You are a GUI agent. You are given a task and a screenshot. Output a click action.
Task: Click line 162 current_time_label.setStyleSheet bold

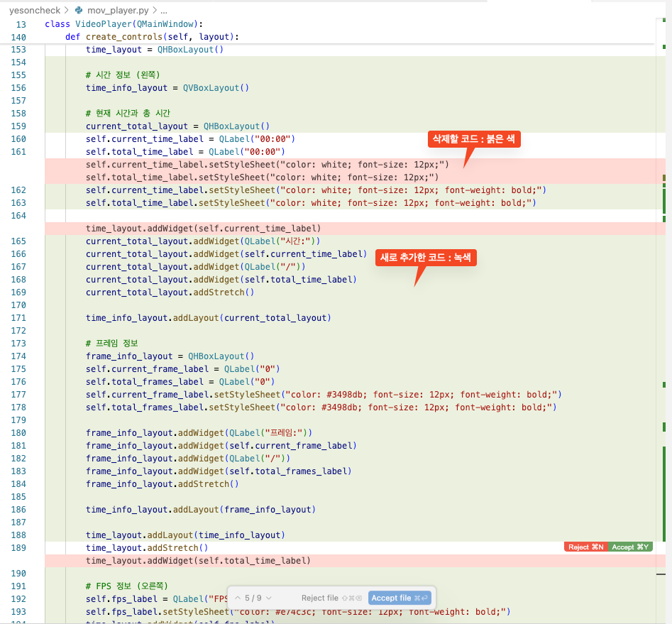[316, 190]
